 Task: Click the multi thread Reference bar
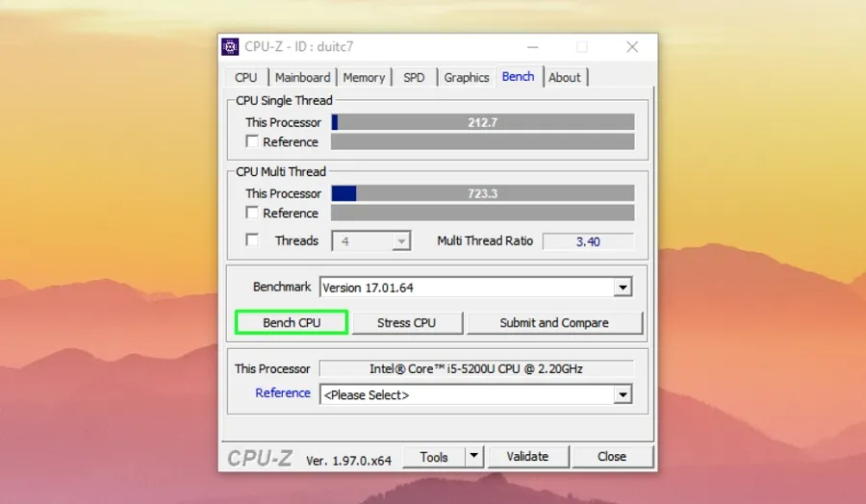tap(483, 214)
